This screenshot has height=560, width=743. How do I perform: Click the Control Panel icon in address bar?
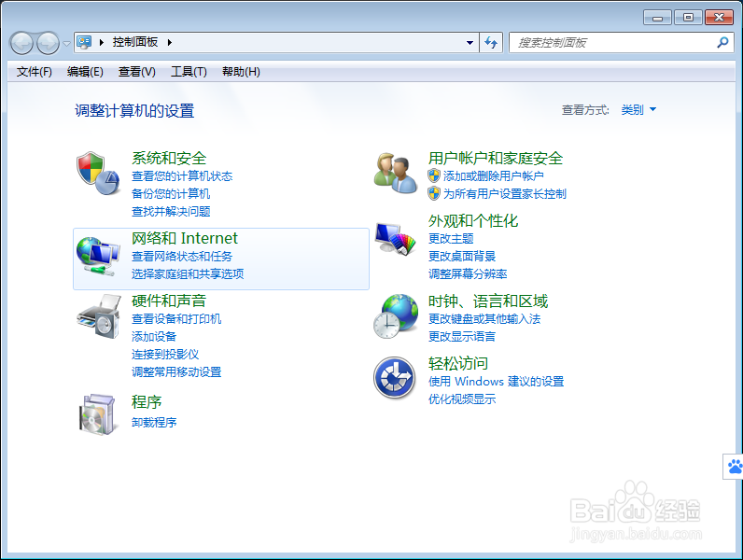pyautogui.click(x=84, y=42)
